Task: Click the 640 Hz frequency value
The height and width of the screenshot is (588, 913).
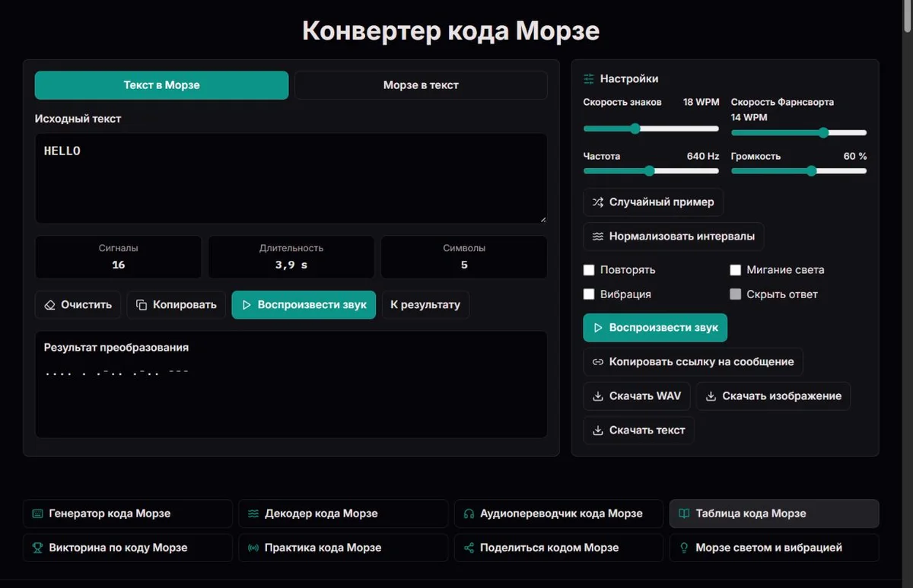Action: tap(702, 156)
